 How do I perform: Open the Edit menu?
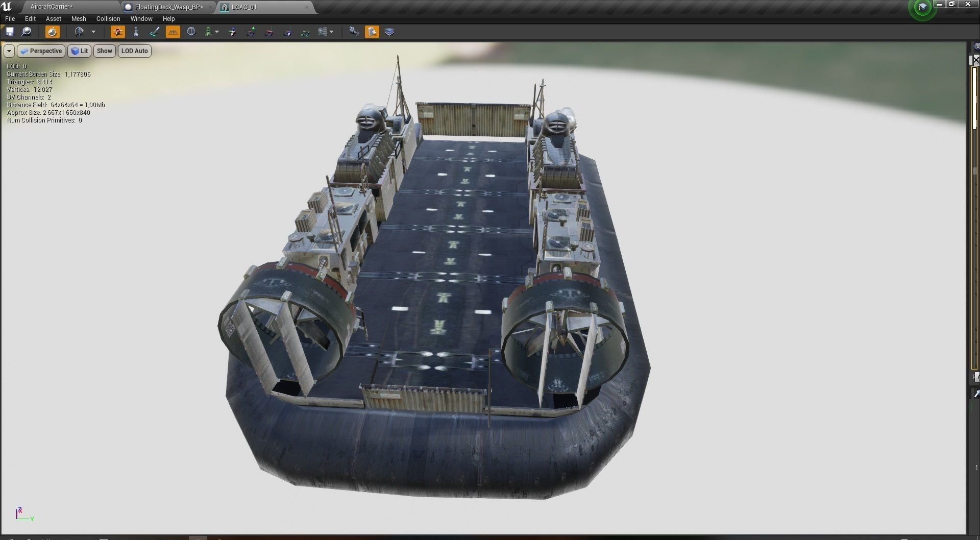click(x=30, y=18)
